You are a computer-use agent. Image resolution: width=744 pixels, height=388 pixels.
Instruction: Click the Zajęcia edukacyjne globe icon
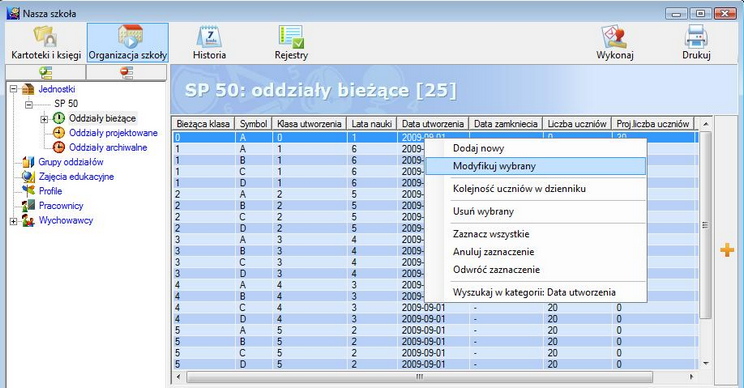(x=28, y=176)
